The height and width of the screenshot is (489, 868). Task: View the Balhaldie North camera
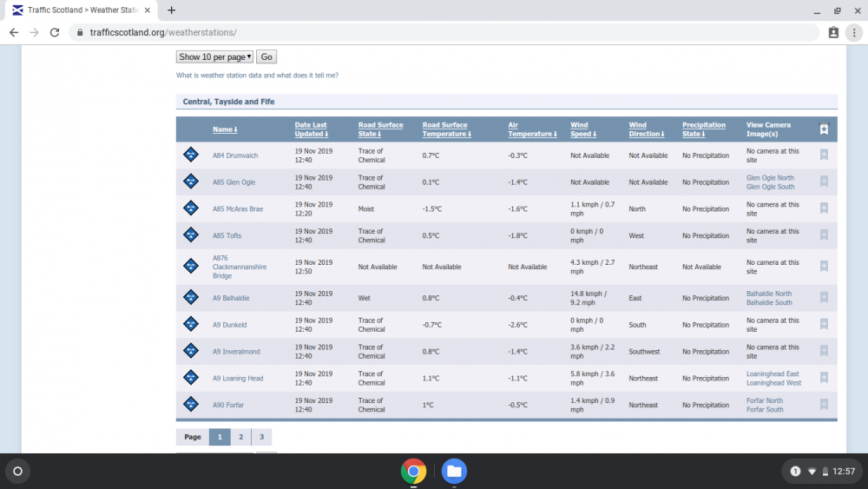click(769, 294)
